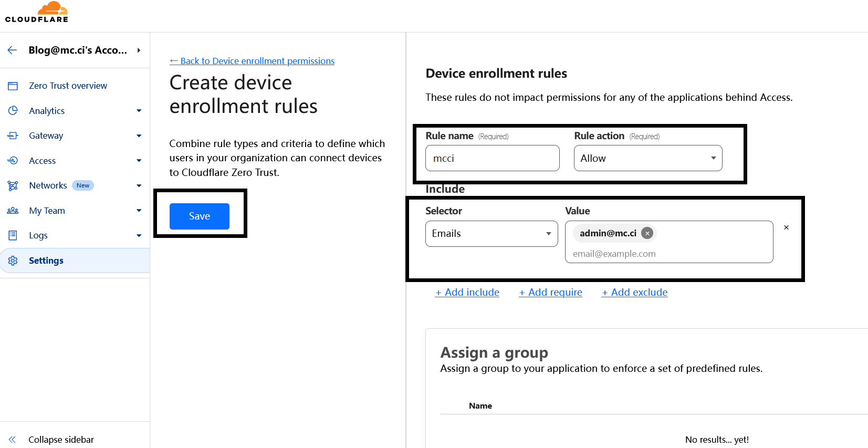Image resolution: width=868 pixels, height=448 pixels.
Task: Click the Device enrollment rules heading
Action: click(496, 74)
